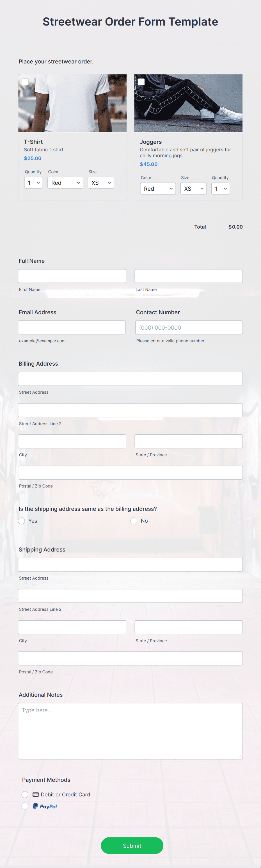The height and width of the screenshot is (868, 261).
Task: Select Debit or Credit Card payment option
Action: coord(25,794)
